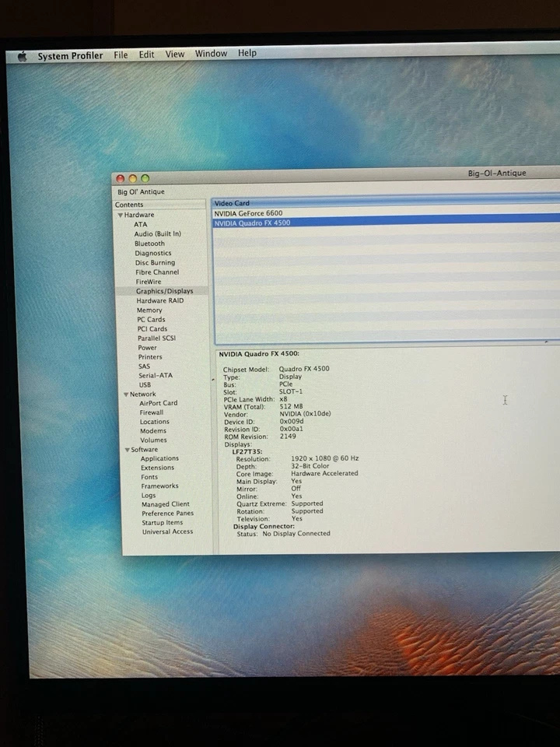Click the Video Card column header
This screenshot has width=560, height=747.
click(x=387, y=202)
